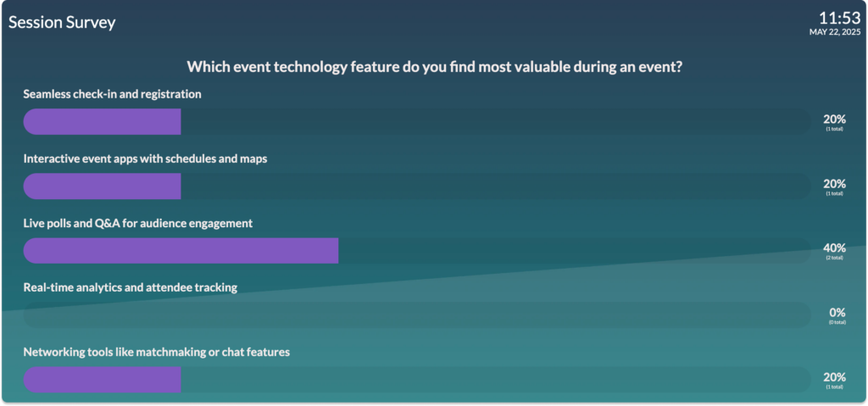Click the Session Survey title

[62, 22]
